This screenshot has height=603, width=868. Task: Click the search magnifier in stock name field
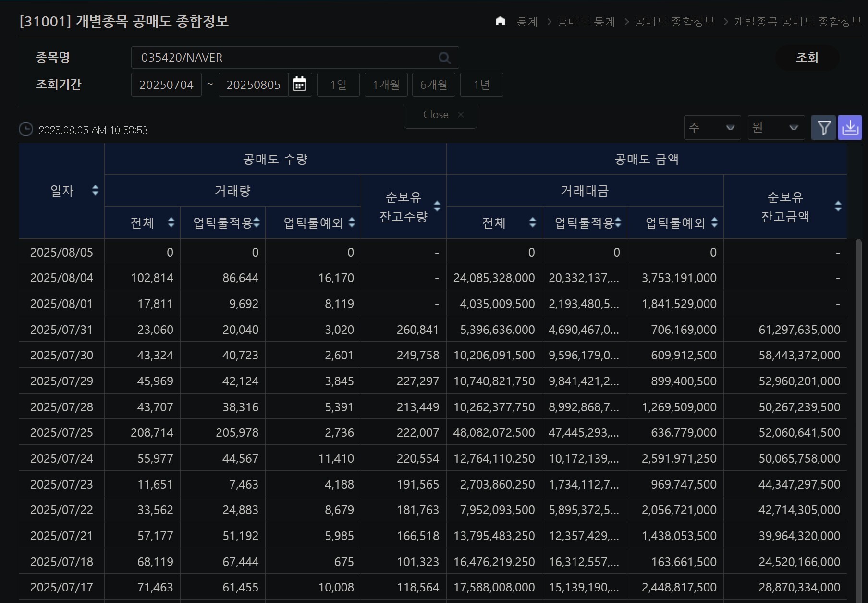point(444,58)
